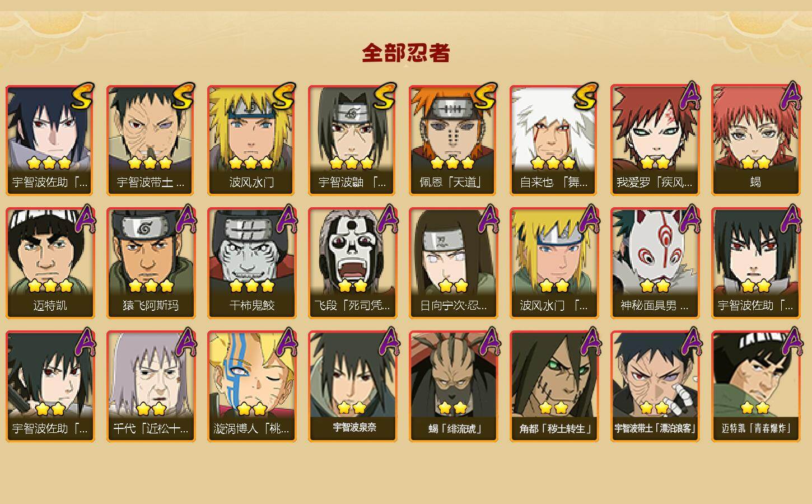Choose the 蝎 red-haired ninja card
Image resolution: width=812 pixels, height=504 pixels.
click(x=755, y=140)
